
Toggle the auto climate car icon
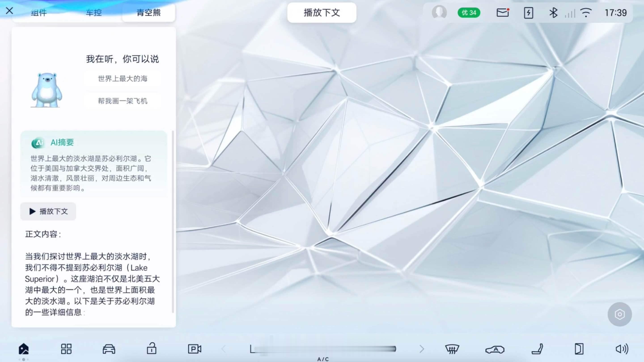(x=495, y=349)
